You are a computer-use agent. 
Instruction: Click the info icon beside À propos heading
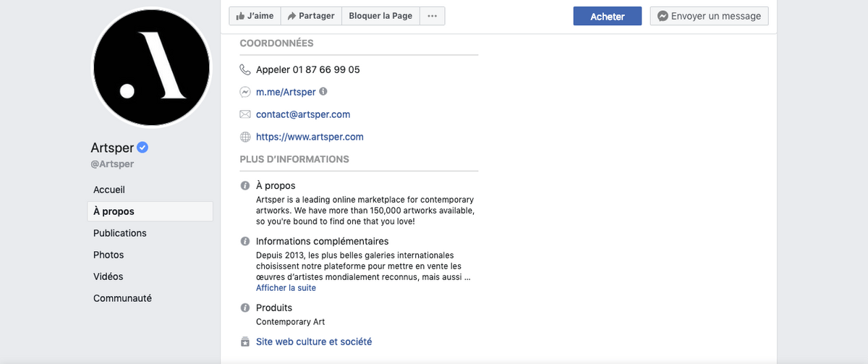pos(245,186)
